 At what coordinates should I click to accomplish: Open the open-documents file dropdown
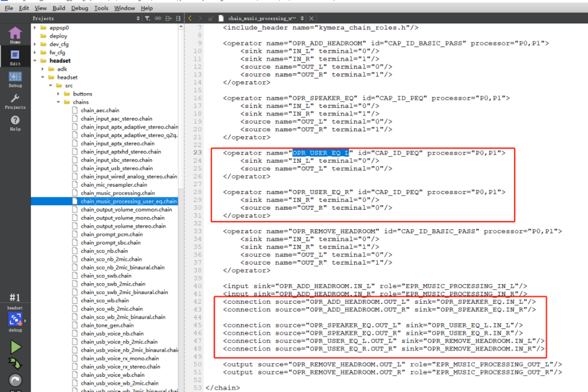tap(302, 19)
